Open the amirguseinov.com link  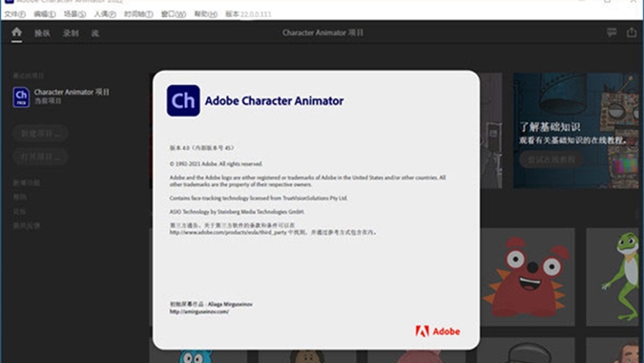(199, 311)
